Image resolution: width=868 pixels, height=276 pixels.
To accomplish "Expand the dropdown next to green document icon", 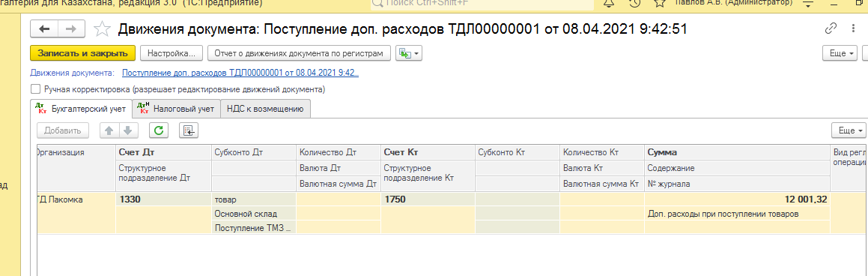I will pyautogui.click(x=408, y=53).
